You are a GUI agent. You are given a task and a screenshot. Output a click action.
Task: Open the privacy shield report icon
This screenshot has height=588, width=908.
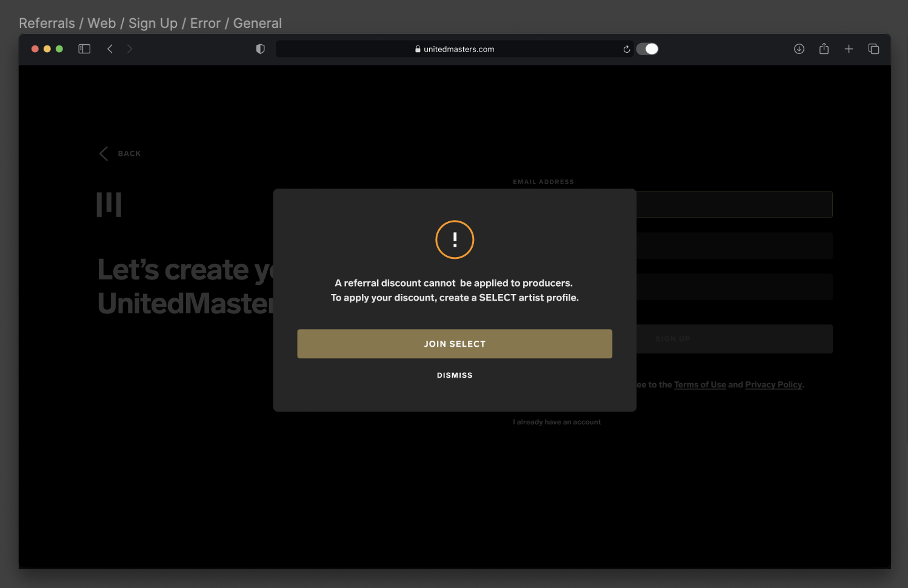[261, 49]
